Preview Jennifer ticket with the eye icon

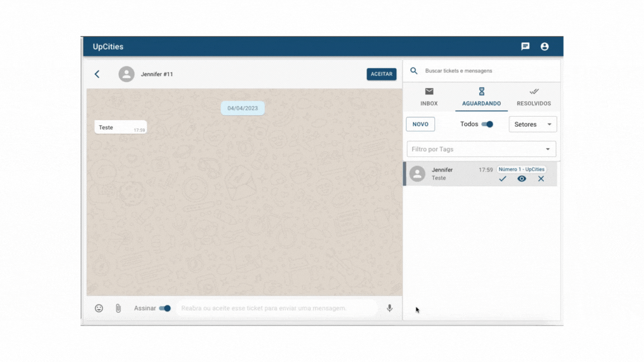click(522, 179)
